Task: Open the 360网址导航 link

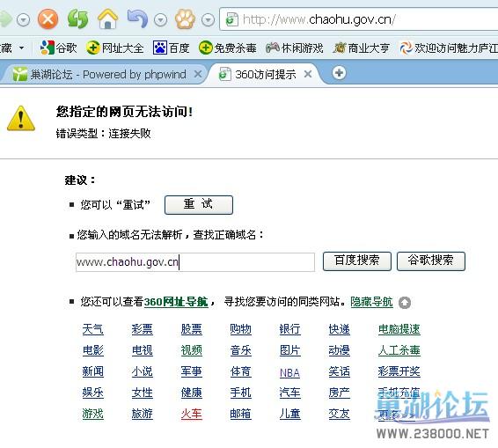Action: tap(176, 301)
